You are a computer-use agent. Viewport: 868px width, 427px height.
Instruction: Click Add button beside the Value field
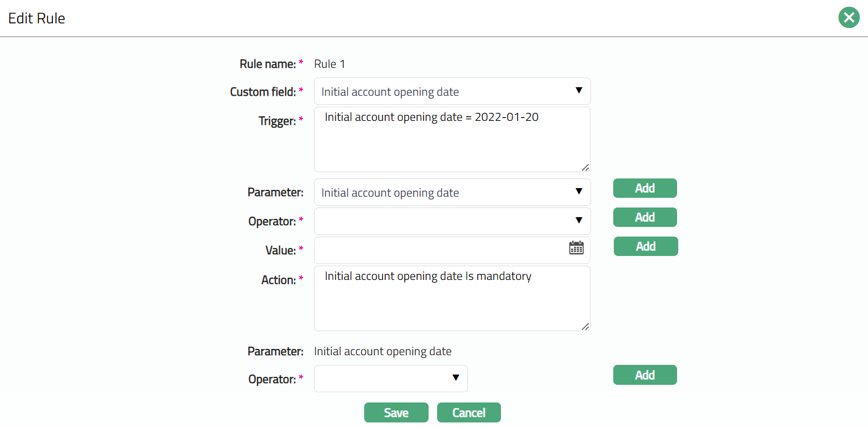tap(645, 246)
